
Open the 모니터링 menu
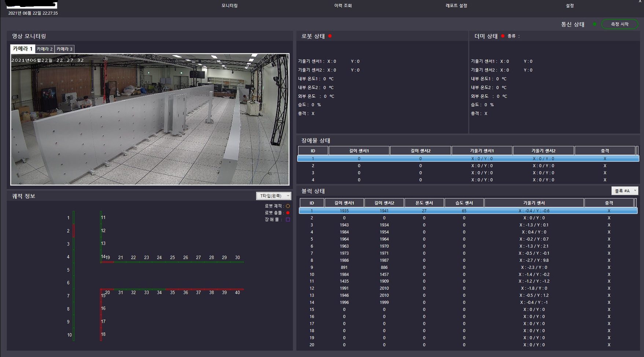[229, 5]
